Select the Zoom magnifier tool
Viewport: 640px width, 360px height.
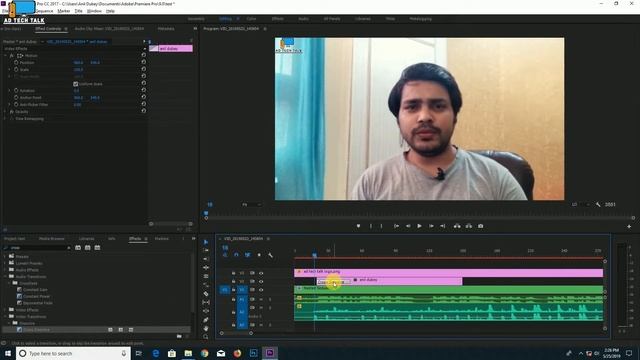(206, 337)
